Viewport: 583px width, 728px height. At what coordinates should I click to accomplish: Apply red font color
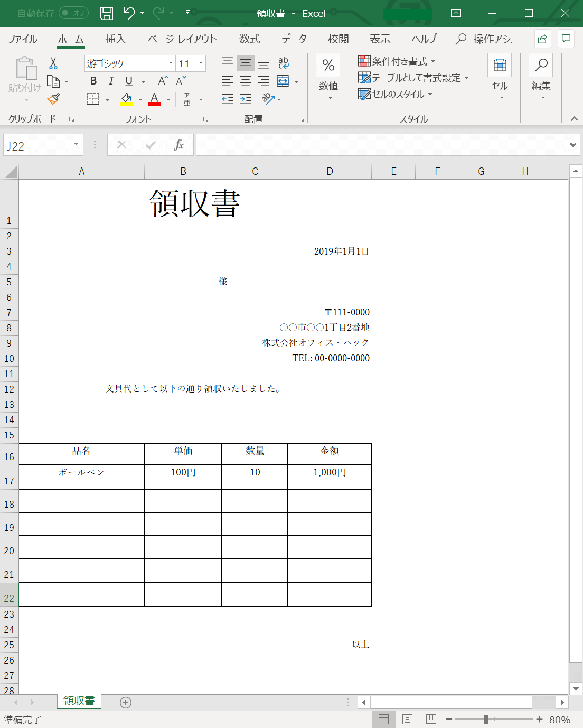click(154, 99)
